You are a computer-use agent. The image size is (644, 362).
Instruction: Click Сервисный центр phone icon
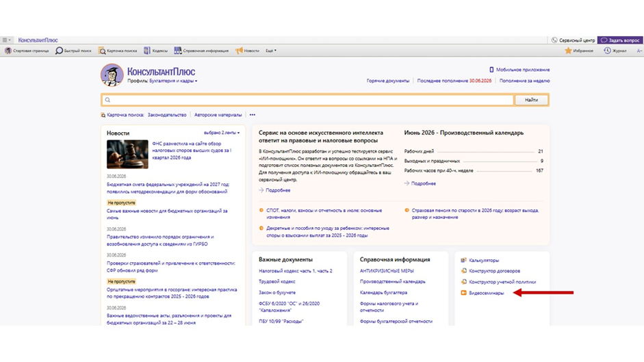point(554,40)
